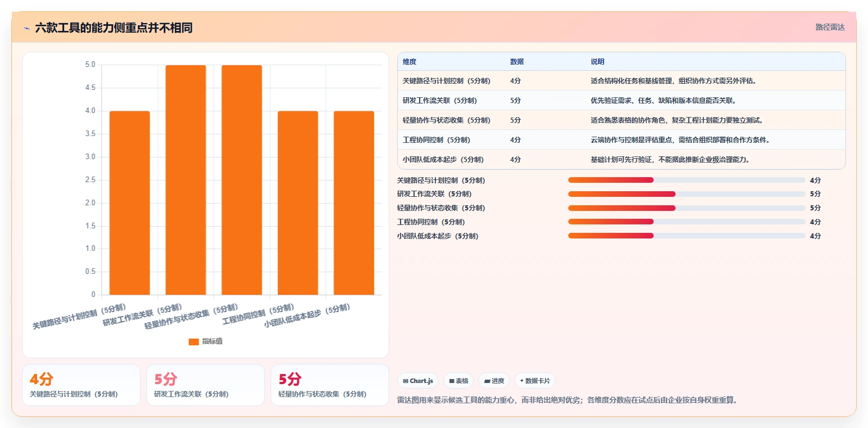Click the 数据 column header
868x428 pixels.
click(517, 62)
